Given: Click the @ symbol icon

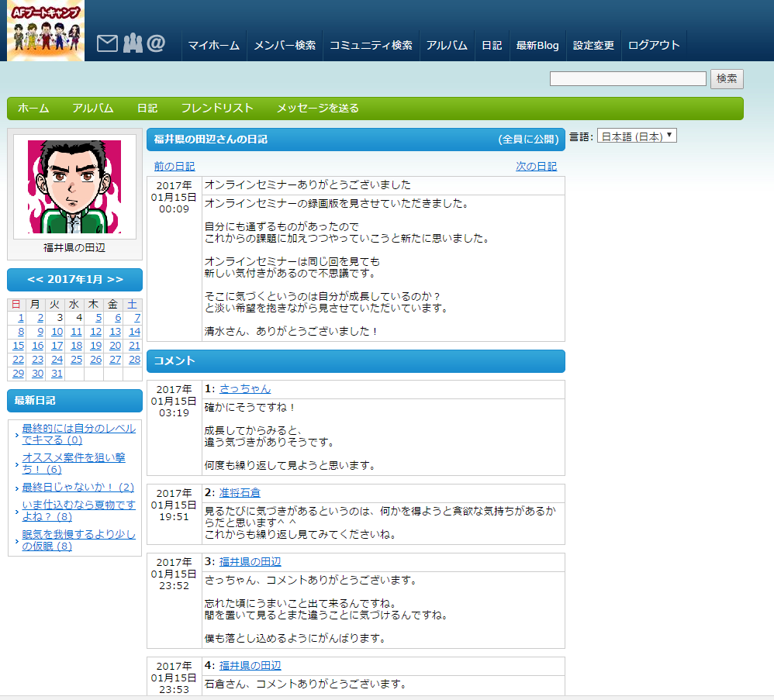Looking at the screenshot, I should [x=156, y=44].
